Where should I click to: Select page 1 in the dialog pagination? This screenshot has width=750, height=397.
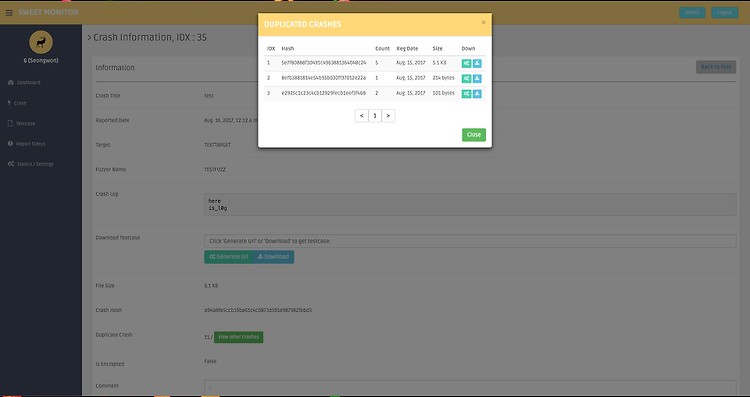tap(375, 116)
